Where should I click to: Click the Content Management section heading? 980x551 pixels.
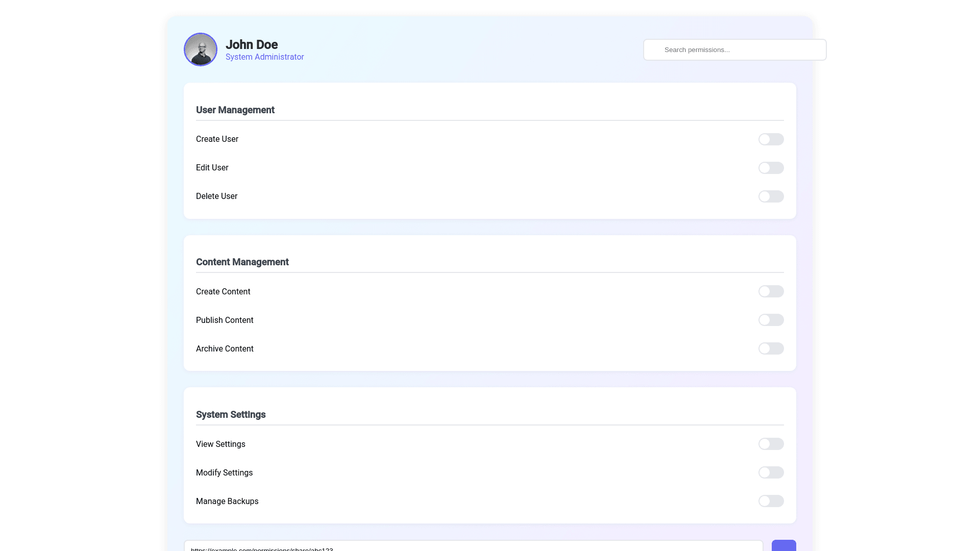click(x=242, y=262)
